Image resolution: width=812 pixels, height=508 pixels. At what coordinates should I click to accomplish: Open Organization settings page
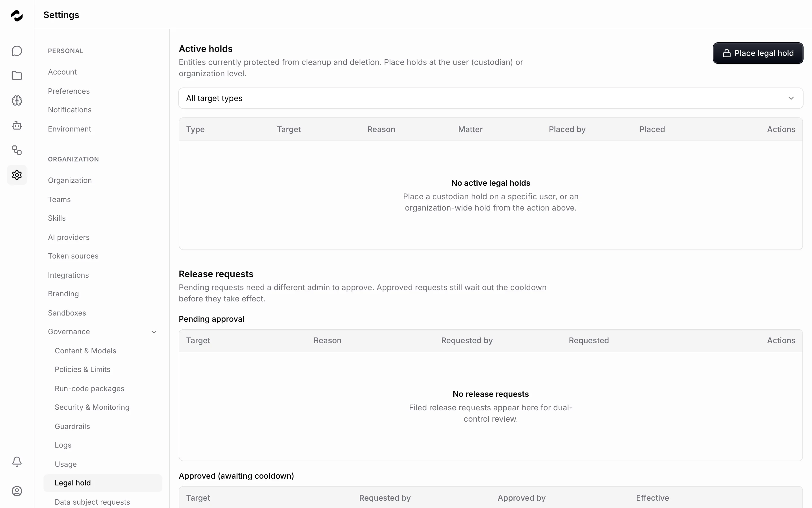click(70, 180)
